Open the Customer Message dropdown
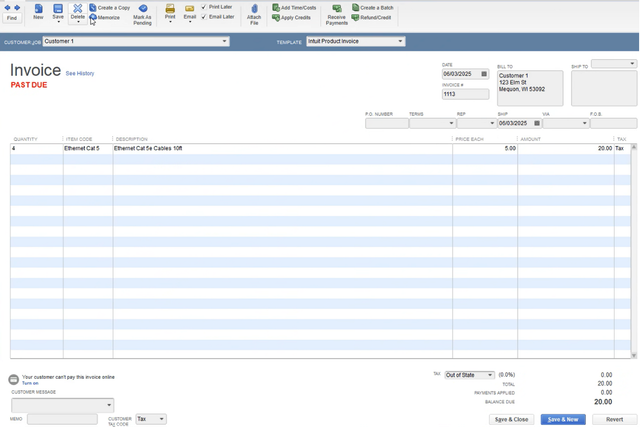The width and height of the screenshot is (640, 428). (109, 405)
